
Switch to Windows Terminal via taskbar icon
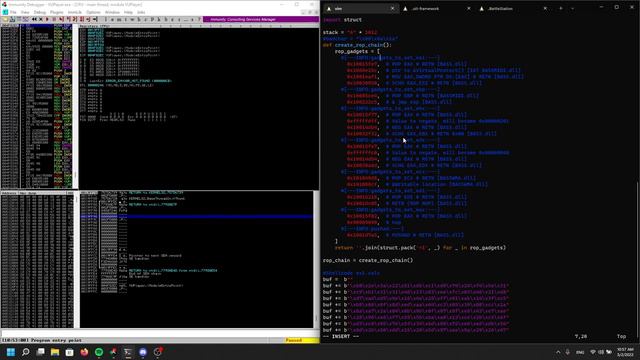pyautogui.click(x=128, y=352)
